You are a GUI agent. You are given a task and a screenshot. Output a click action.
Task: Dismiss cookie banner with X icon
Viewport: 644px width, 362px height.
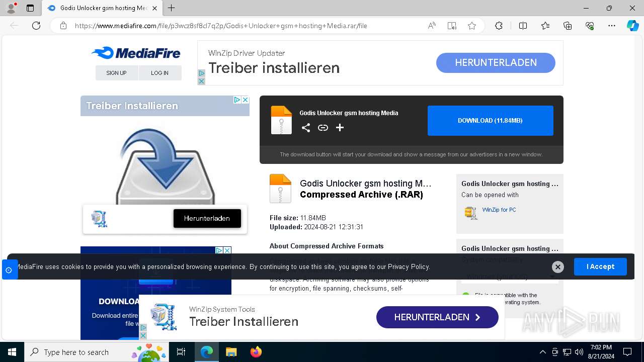557,267
